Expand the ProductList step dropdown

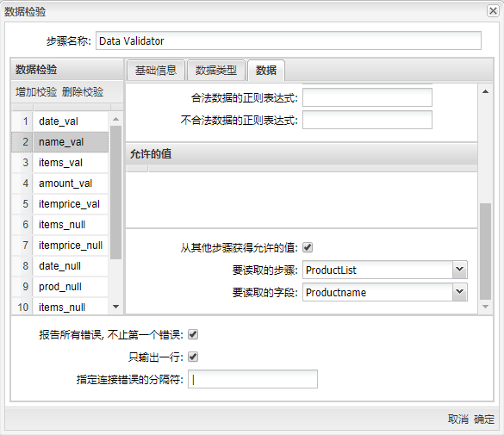[460, 270]
